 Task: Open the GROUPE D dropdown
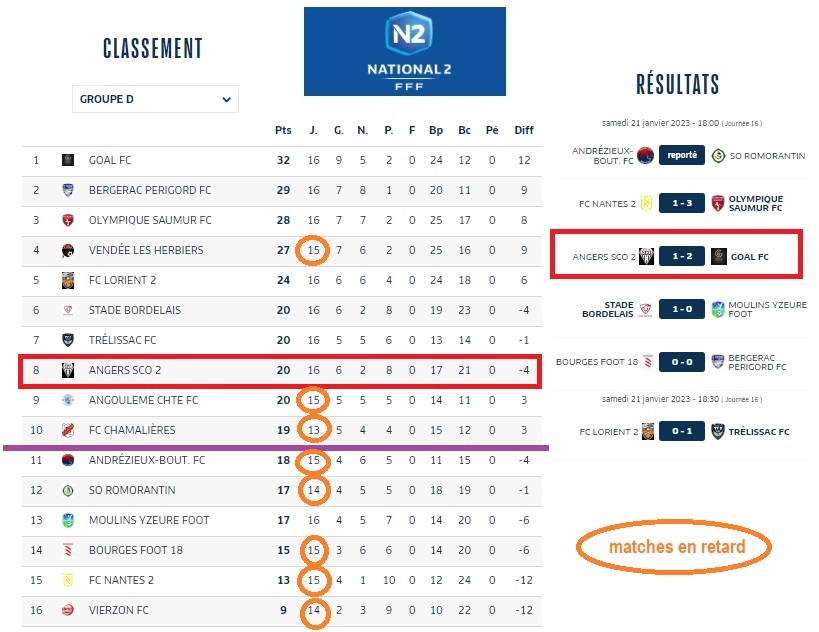pos(155,99)
